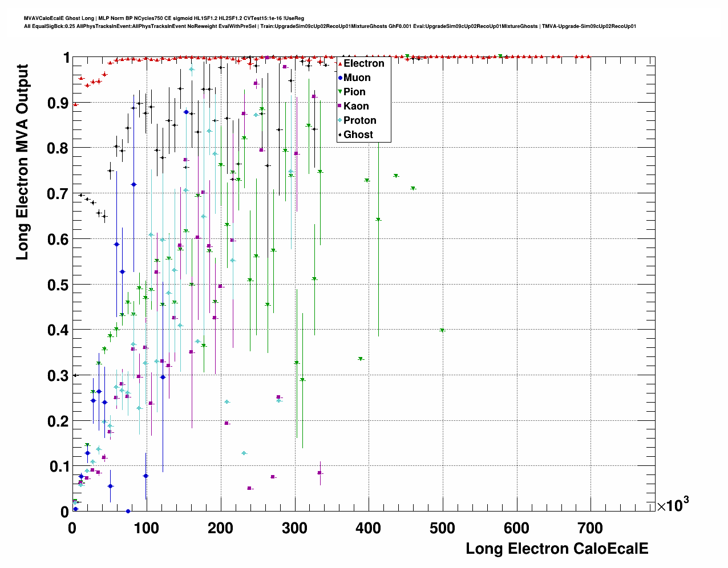The image size is (728, 568).
Task: Click the green Pion triangle marker in legend
Action: pyautogui.click(x=340, y=92)
